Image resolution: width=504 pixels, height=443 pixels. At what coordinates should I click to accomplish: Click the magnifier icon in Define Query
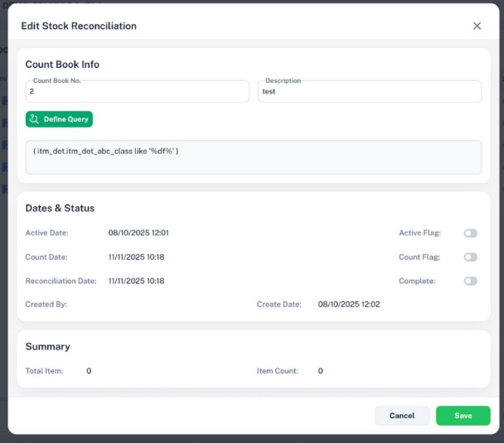pos(34,119)
